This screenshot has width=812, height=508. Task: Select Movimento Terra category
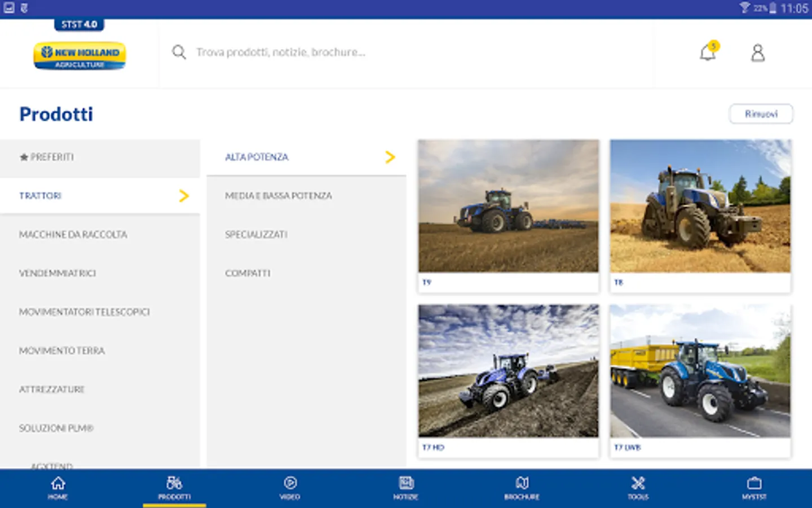tap(100, 351)
